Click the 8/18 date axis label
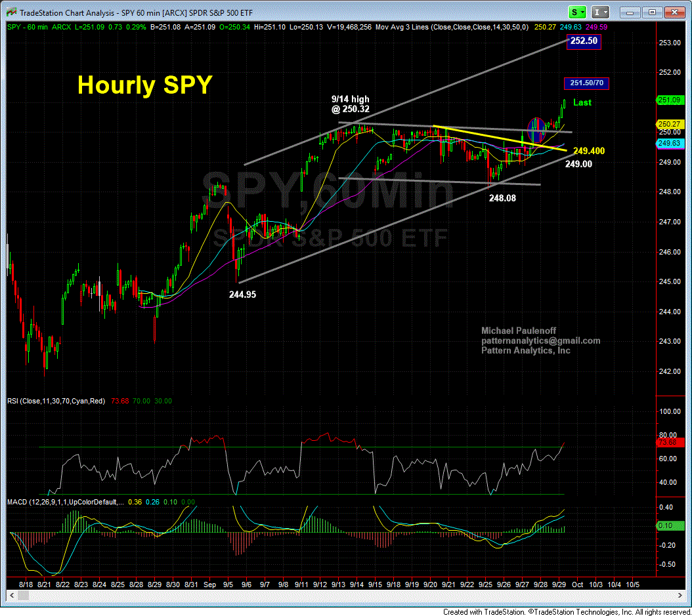 coord(26,585)
